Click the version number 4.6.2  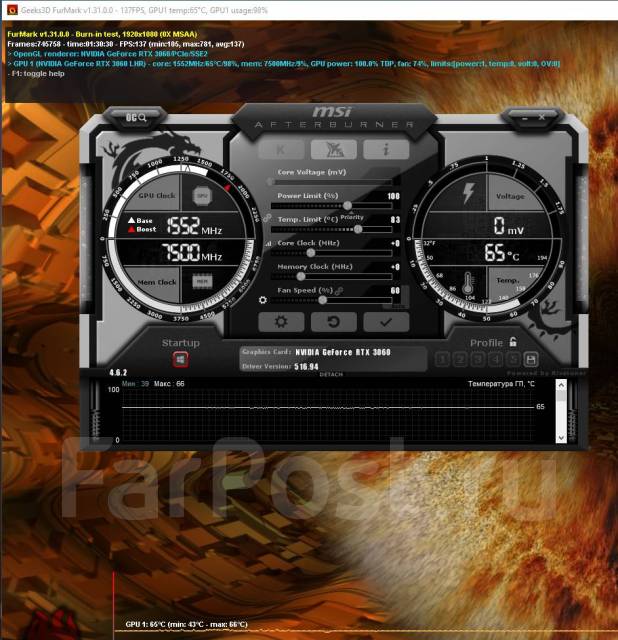(x=118, y=373)
